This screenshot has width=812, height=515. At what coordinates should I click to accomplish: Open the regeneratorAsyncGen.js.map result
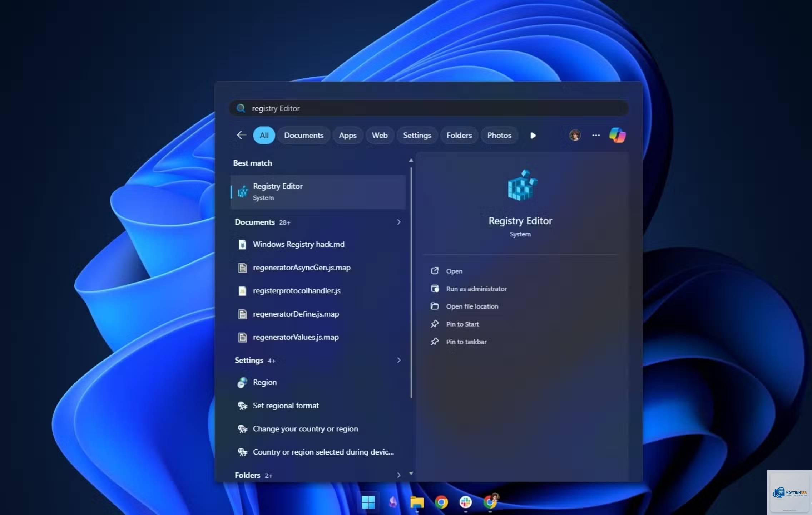click(318, 268)
